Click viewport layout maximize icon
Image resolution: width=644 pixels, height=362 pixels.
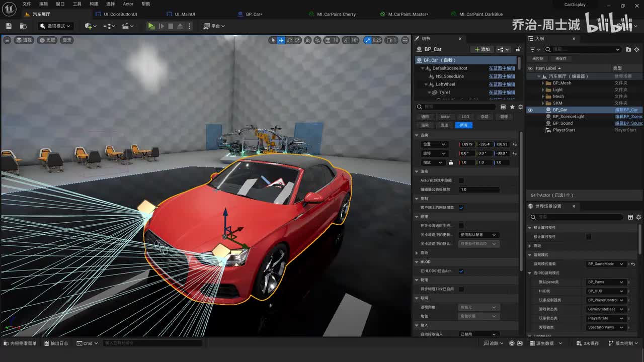click(405, 40)
